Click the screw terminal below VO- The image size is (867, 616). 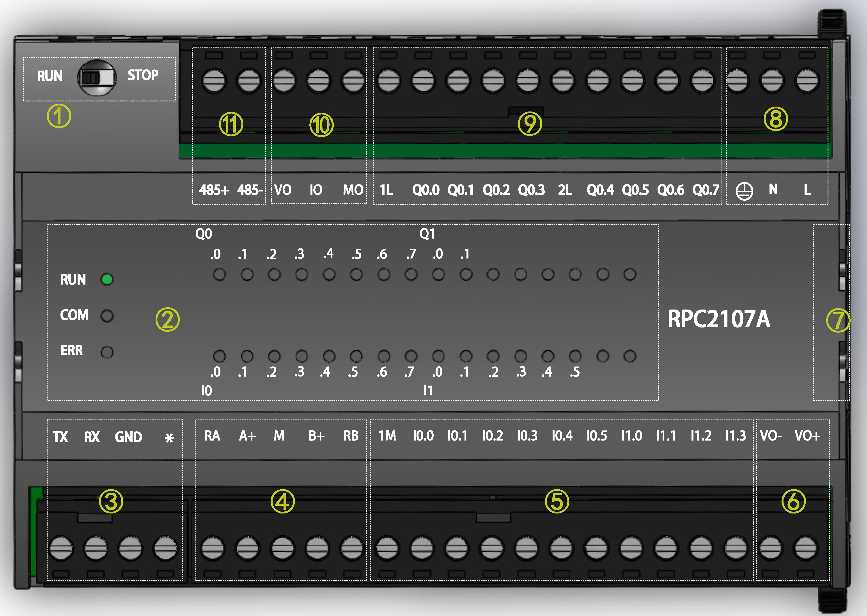pyautogui.click(x=771, y=548)
